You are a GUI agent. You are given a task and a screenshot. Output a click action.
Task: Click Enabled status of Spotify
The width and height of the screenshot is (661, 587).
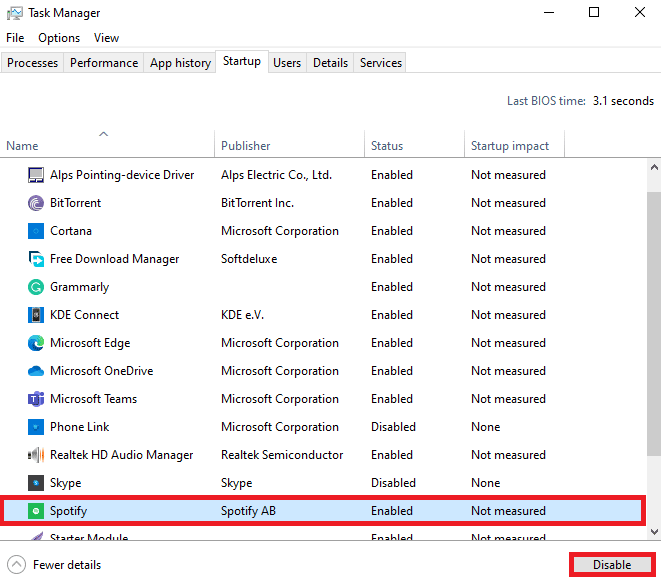click(x=392, y=511)
